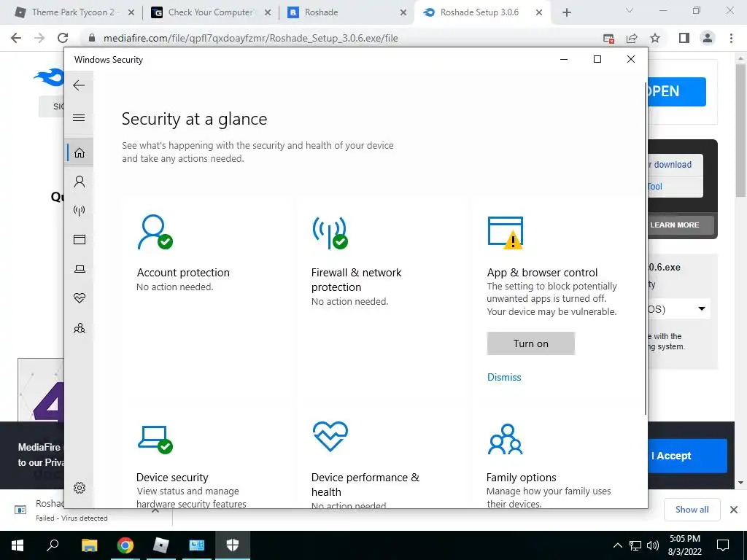Click the Account protection tile icon
This screenshot has width=747, height=560.
[x=155, y=232]
